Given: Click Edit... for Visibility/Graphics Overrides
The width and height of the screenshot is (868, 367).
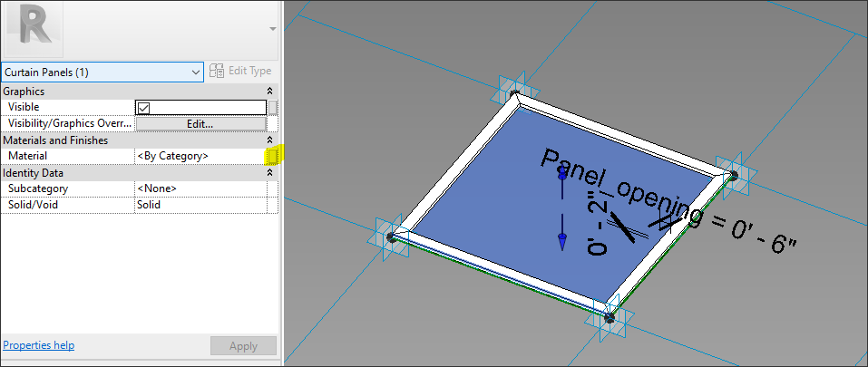Looking at the screenshot, I should (200, 123).
